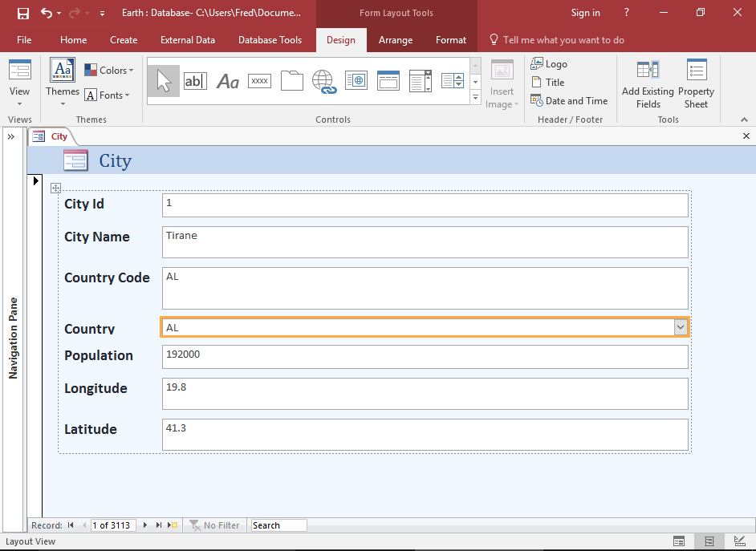Select the Tab Control tool
The width and height of the screenshot is (756, 551).
tap(291, 80)
